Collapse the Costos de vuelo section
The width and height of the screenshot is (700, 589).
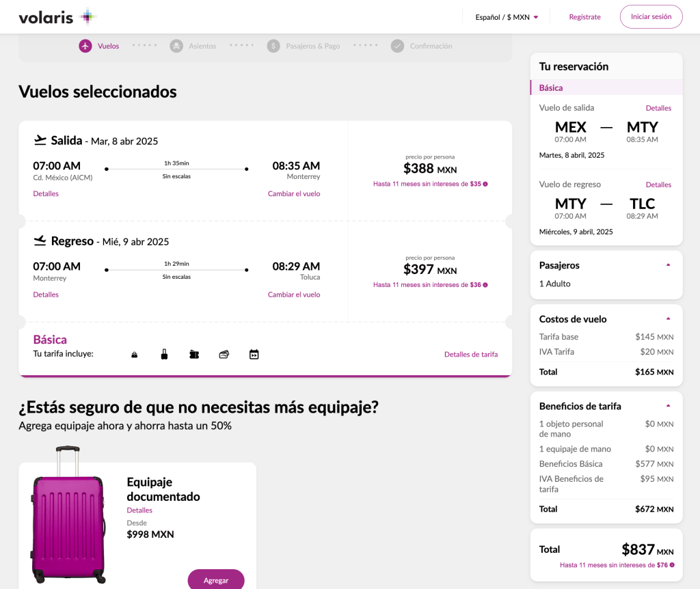point(668,319)
